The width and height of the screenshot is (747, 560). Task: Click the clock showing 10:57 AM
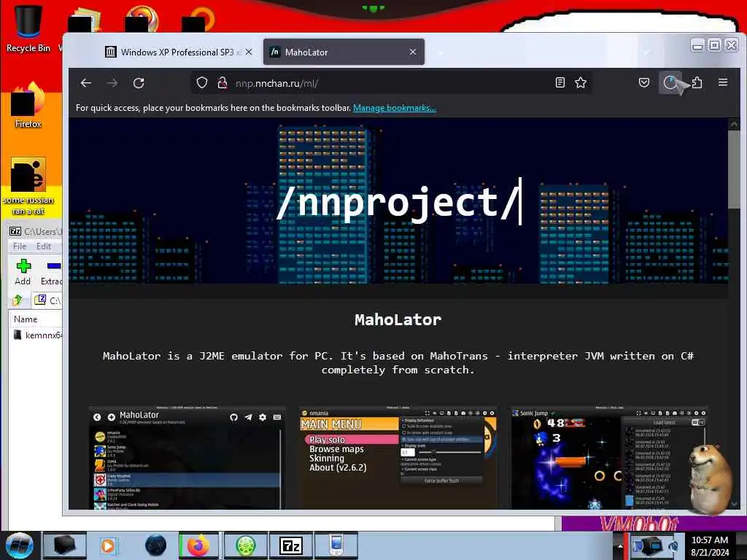710,546
